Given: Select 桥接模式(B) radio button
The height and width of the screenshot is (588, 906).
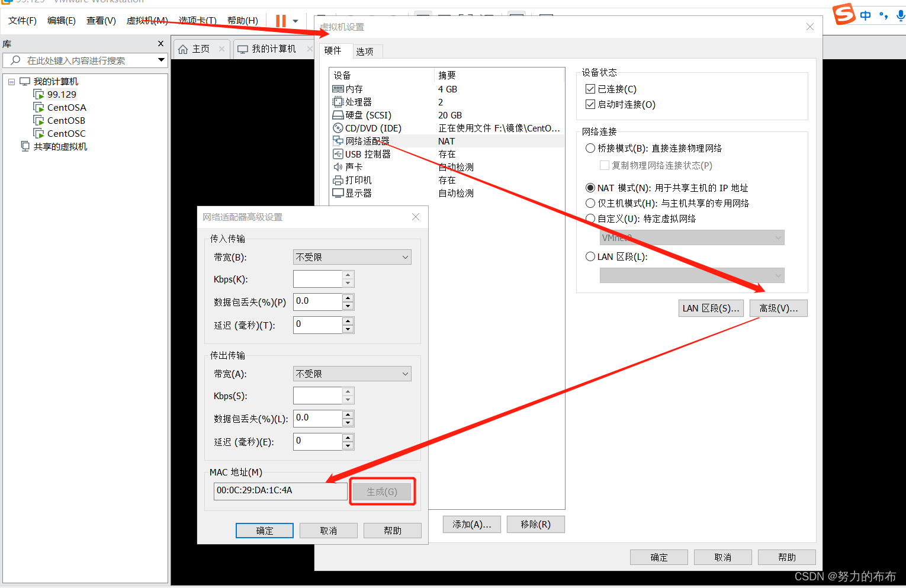Looking at the screenshot, I should [590, 148].
